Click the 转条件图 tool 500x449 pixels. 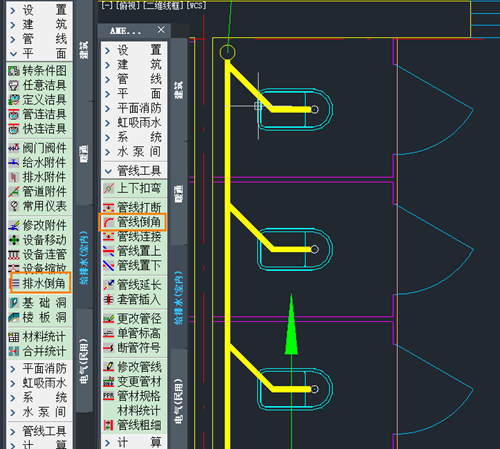click(x=39, y=70)
